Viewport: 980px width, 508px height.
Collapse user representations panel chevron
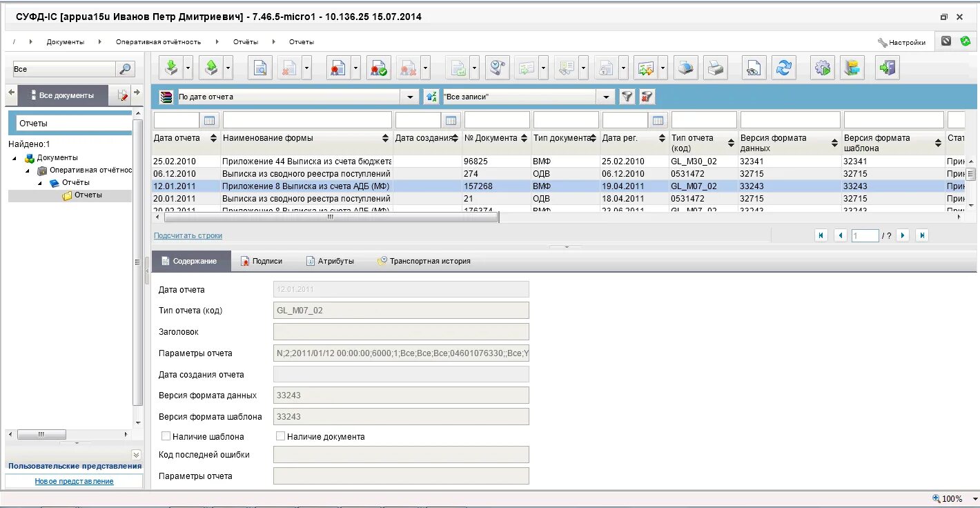[136, 454]
